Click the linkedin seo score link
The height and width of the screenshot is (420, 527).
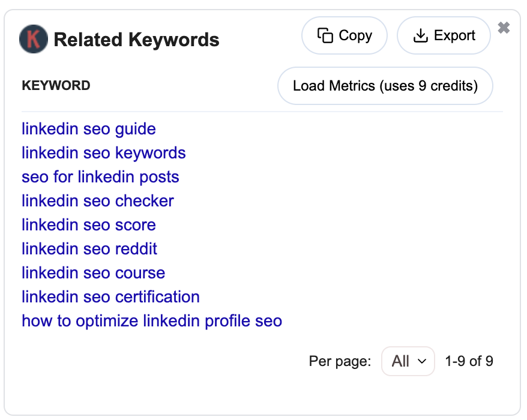[89, 225]
